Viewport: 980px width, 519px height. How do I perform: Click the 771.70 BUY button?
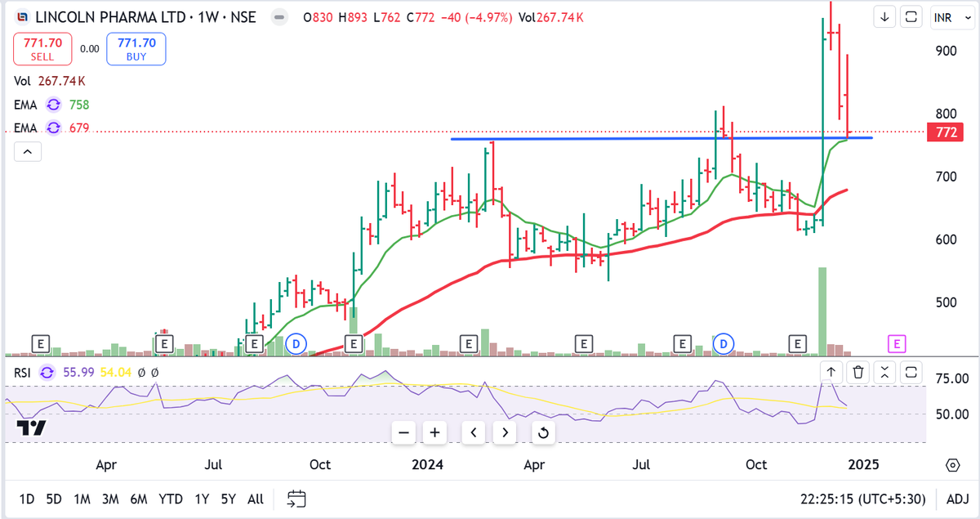tap(136, 48)
